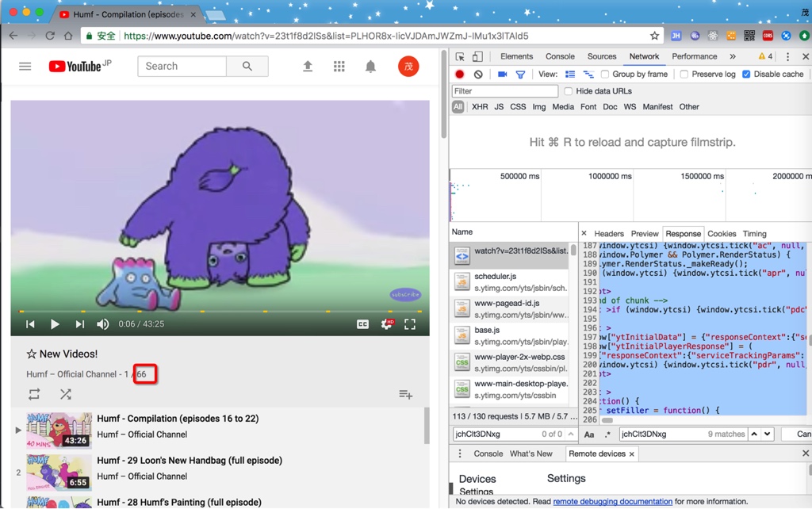The image size is (812, 509).
Task: Toggle playlist shuffle
Action: click(x=65, y=395)
